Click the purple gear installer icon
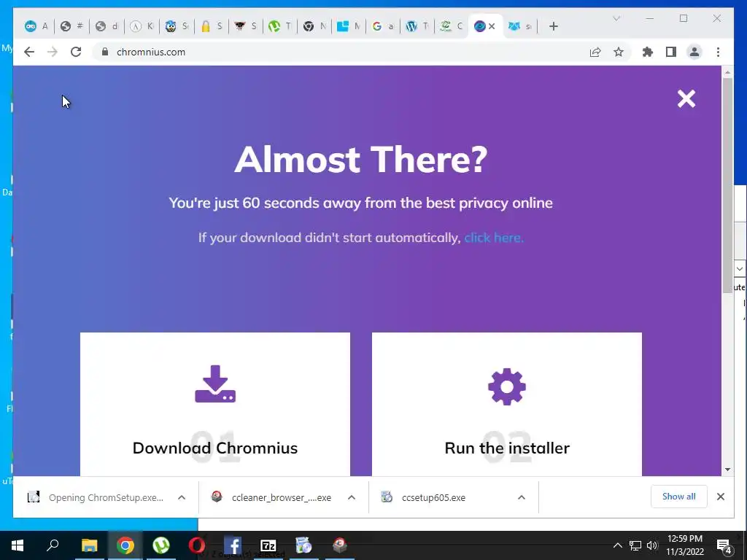Viewport: 747px width, 560px height. click(x=507, y=386)
